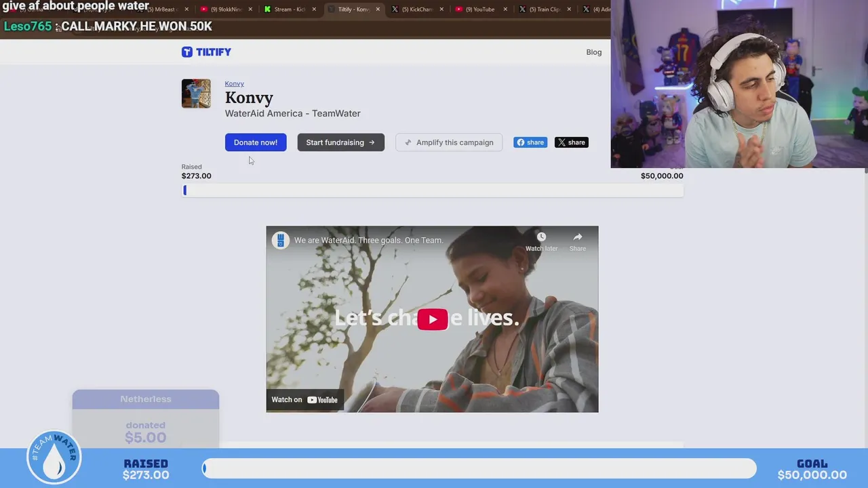Share the campaign on Facebook
The width and height of the screenshot is (868, 488).
pos(530,142)
